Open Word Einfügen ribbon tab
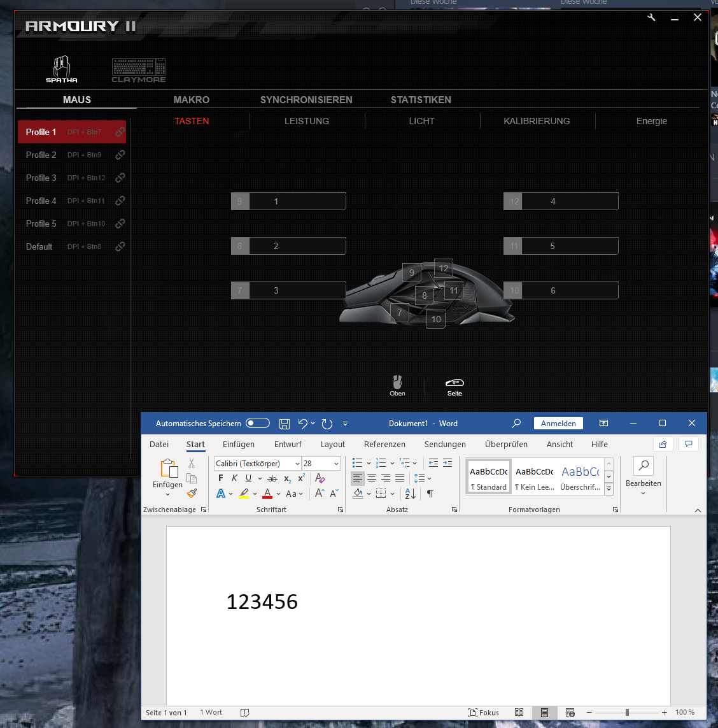Image resolution: width=718 pixels, height=728 pixels. (239, 445)
